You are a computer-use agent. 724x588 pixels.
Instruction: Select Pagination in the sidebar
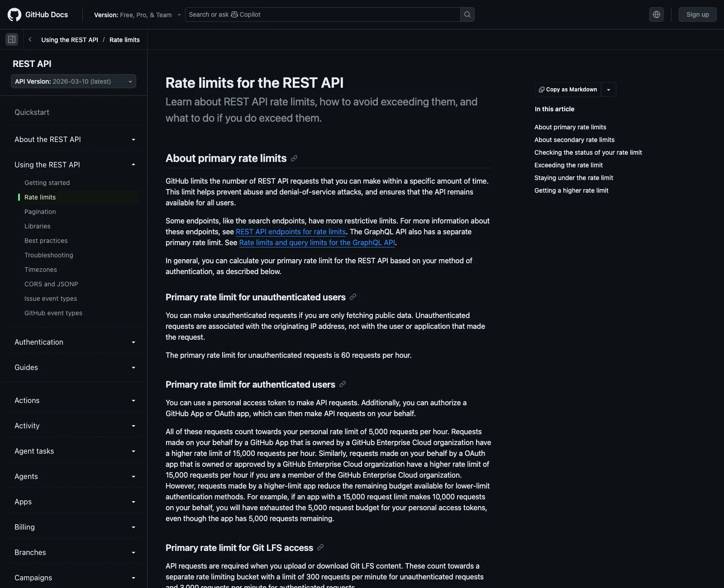coord(40,212)
